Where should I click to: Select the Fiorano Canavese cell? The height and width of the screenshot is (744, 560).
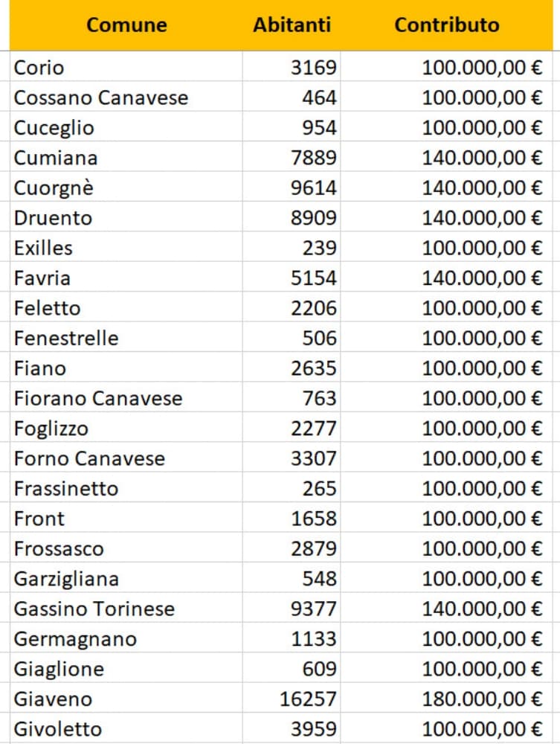point(98,398)
